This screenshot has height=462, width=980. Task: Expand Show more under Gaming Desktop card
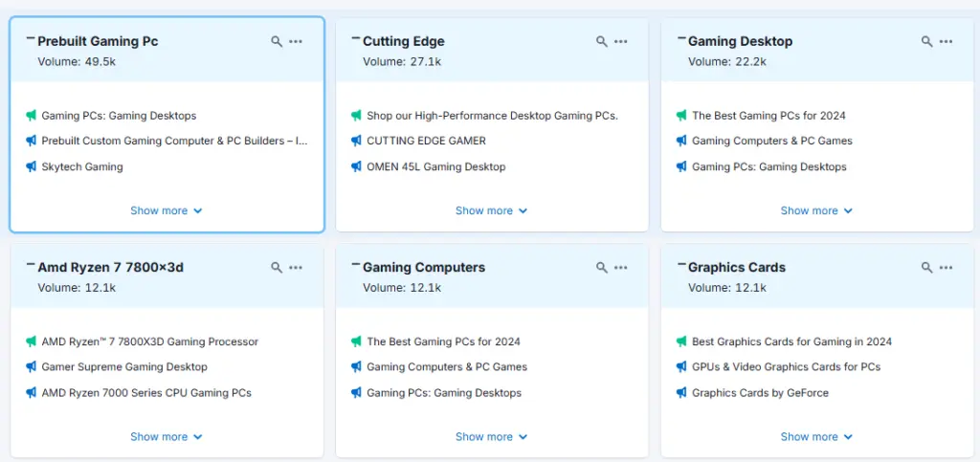[816, 210]
